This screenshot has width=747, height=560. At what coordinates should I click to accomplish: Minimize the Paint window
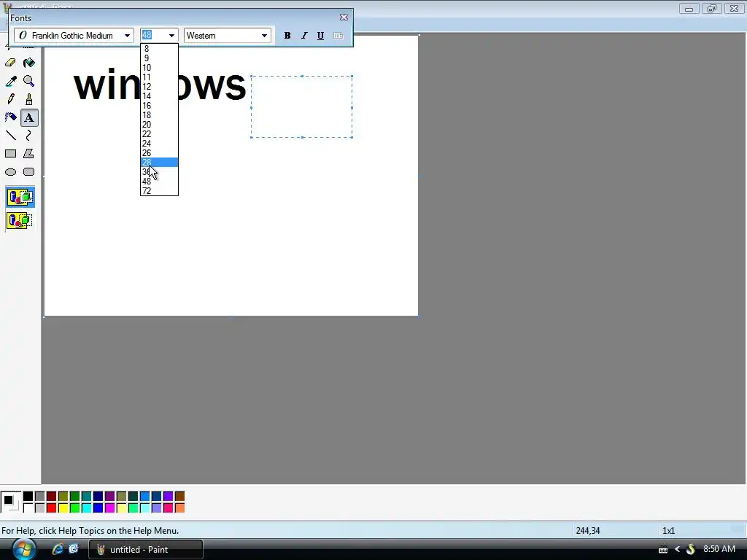tap(689, 9)
